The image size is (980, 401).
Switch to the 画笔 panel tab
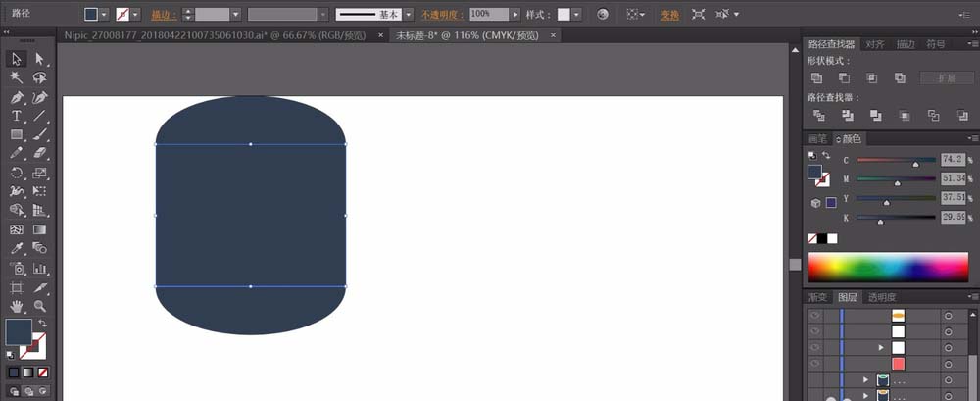tap(817, 139)
